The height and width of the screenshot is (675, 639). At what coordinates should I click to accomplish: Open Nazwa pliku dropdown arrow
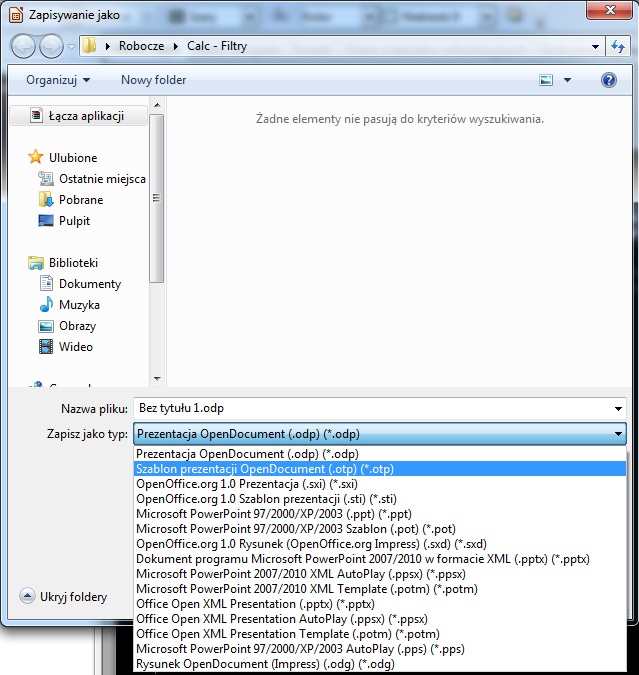click(x=618, y=409)
